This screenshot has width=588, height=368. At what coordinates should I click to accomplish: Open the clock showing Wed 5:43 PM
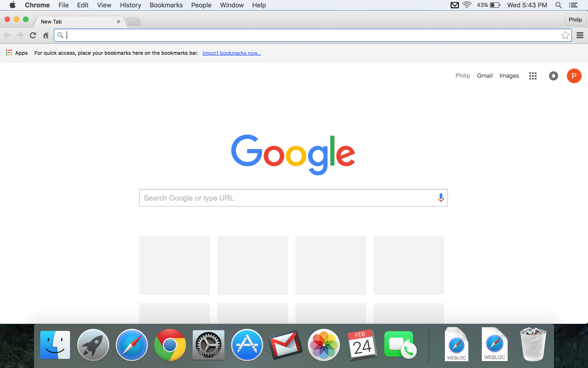point(527,5)
